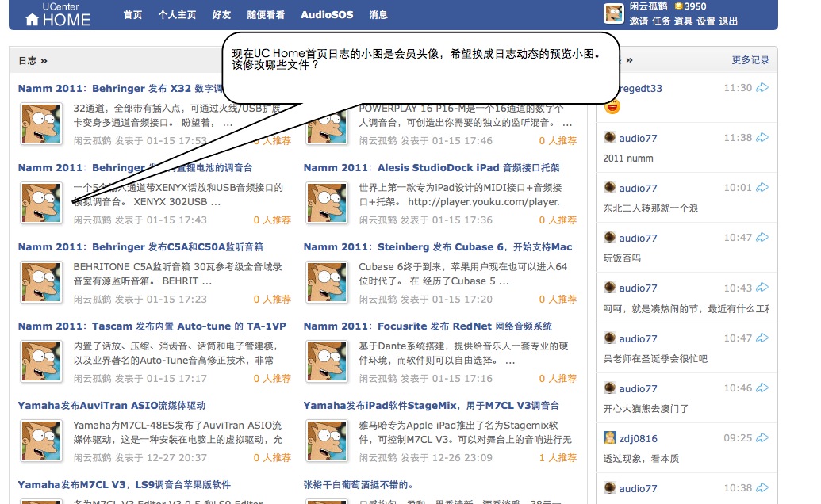Image resolution: width=821 pixels, height=504 pixels.
Task: Click avatar thumbnail of Alesis StudioDock post
Action: (x=327, y=203)
